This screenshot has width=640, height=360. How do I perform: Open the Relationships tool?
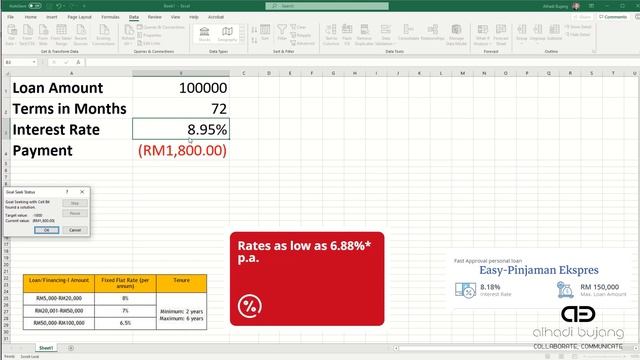[x=433, y=33]
